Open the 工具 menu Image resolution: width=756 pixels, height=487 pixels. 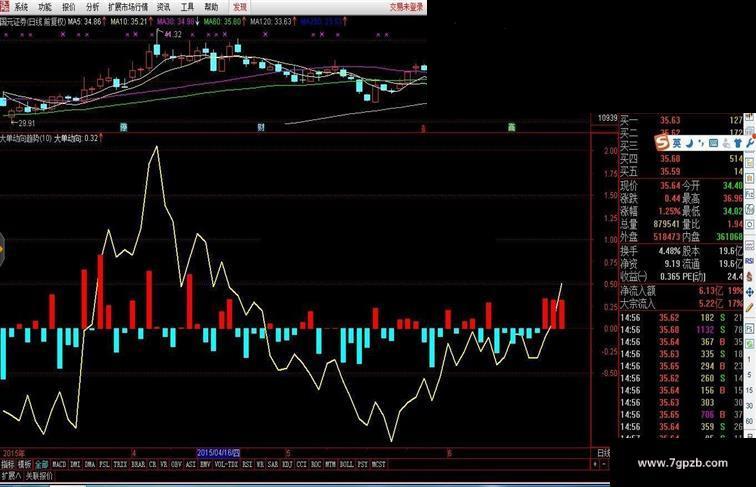[187, 7]
